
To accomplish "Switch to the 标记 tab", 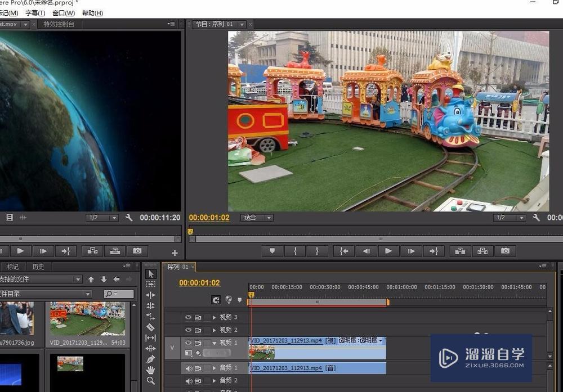I will [x=12, y=267].
